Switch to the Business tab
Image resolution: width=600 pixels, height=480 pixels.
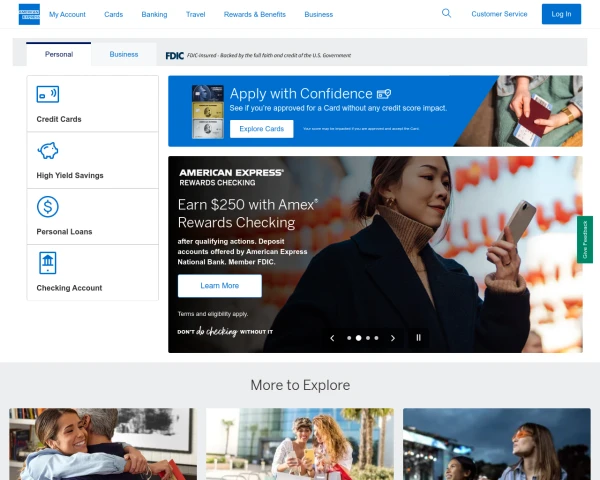pyautogui.click(x=124, y=54)
